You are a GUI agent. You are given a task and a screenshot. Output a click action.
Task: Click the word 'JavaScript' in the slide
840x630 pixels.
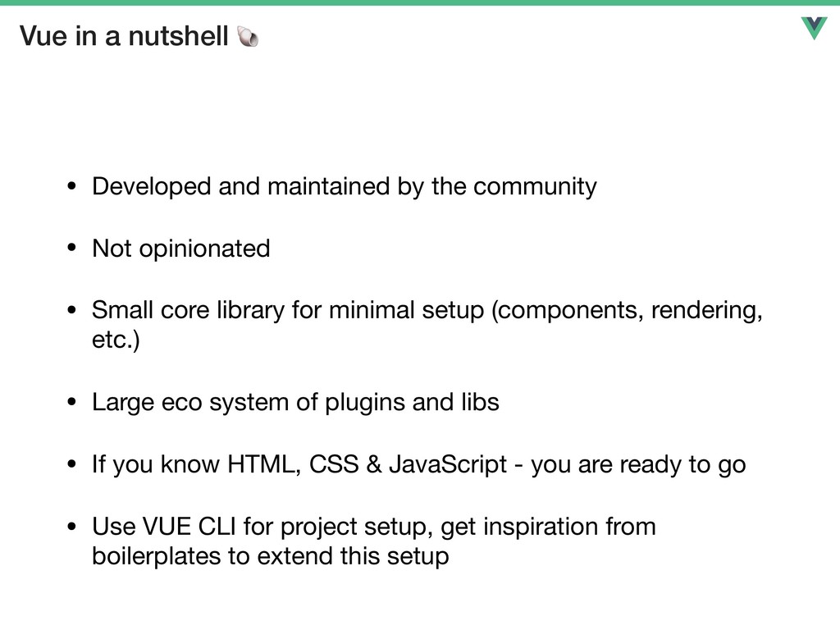tap(448, 464)
